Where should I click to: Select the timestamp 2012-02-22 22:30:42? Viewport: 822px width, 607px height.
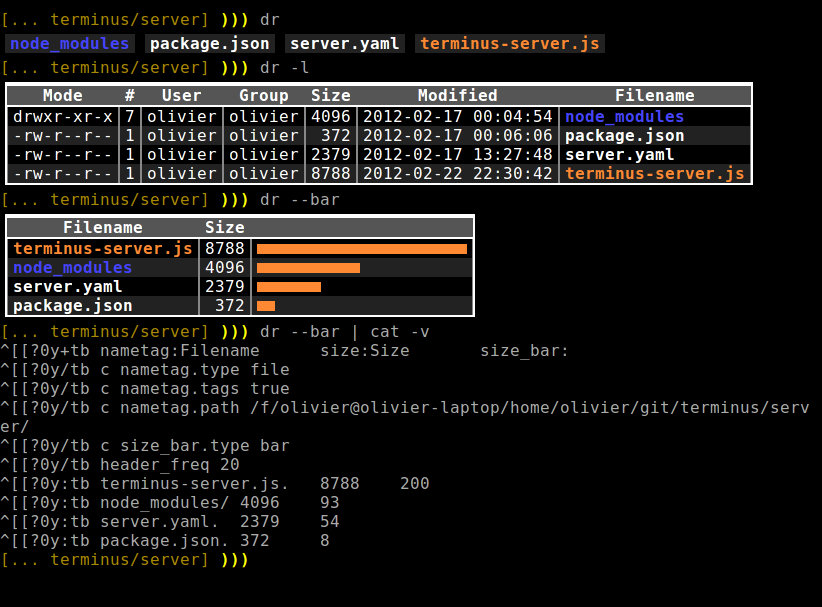[x=458, y=174]
